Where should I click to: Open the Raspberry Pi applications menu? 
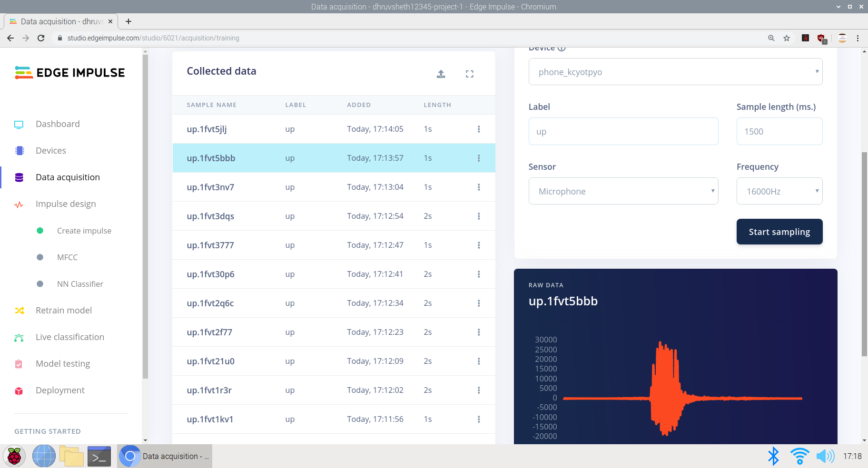tap(14, 456)
